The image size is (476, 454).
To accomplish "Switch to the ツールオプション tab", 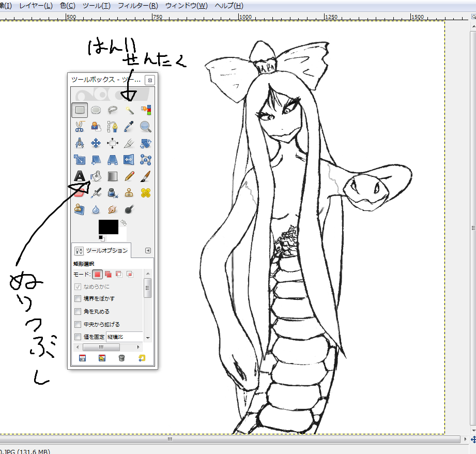I will (102, 251).
